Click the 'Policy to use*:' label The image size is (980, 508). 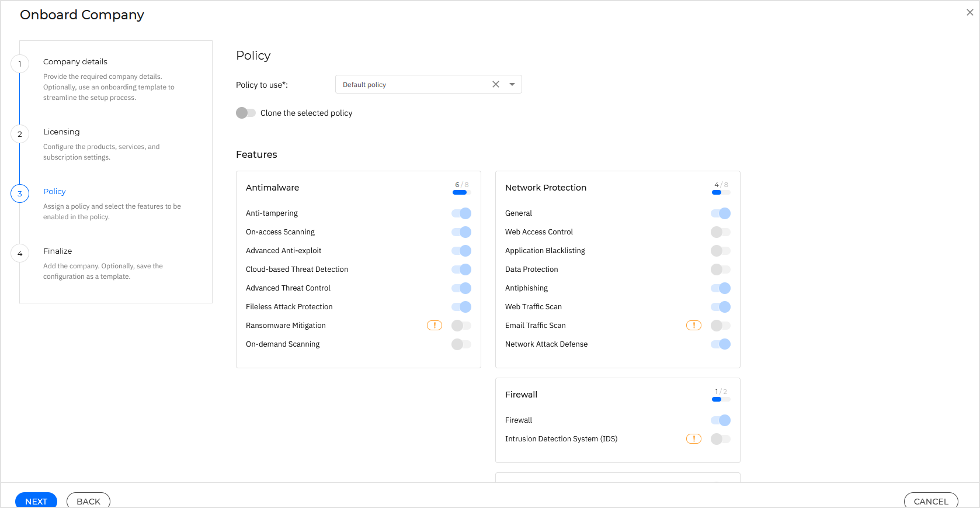click(262, 85)
